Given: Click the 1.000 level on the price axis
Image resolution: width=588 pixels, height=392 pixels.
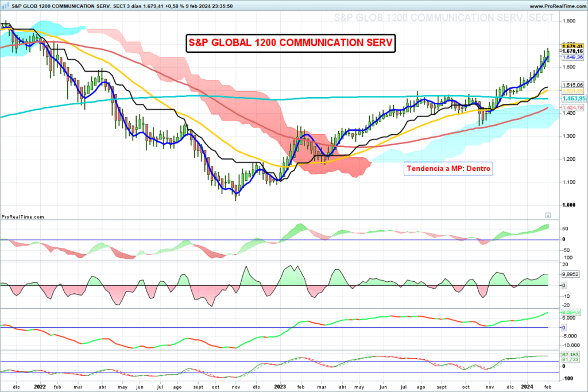Looking at the screenshot, I should coord(569,205).
